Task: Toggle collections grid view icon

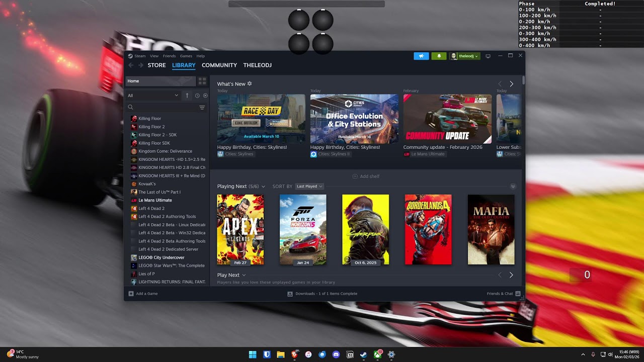Action: [202, 81]
